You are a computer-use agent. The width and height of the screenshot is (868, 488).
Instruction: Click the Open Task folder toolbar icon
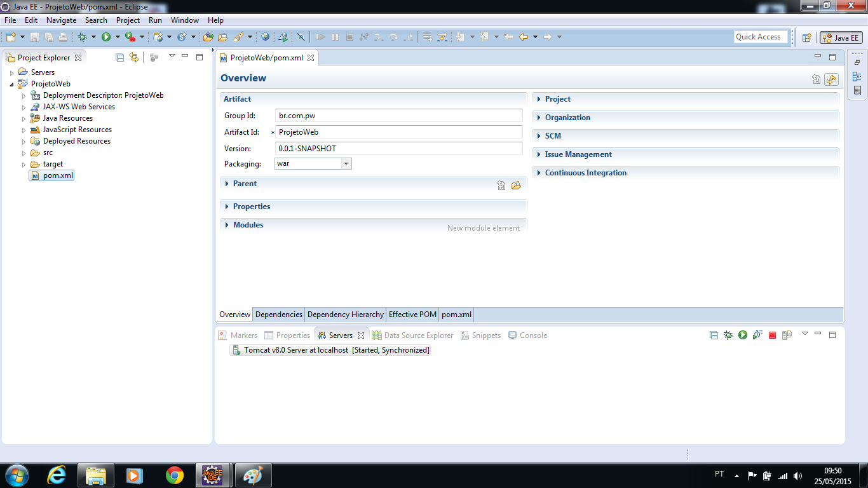point(222,37)
